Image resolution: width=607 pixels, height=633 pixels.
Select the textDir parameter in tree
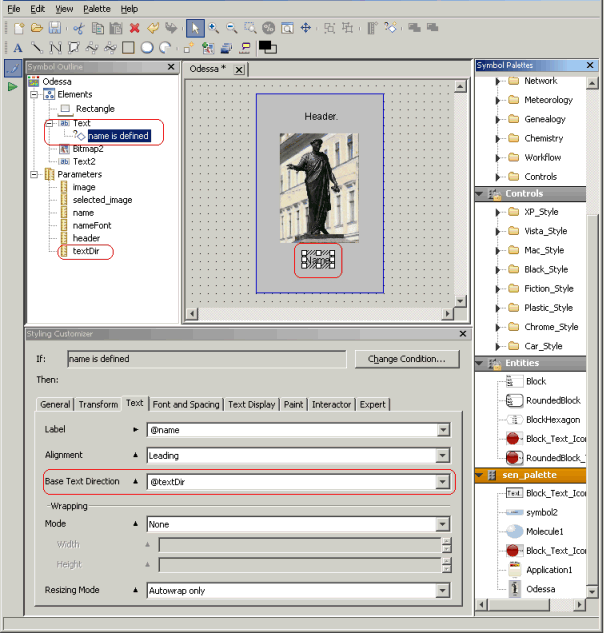86,251
